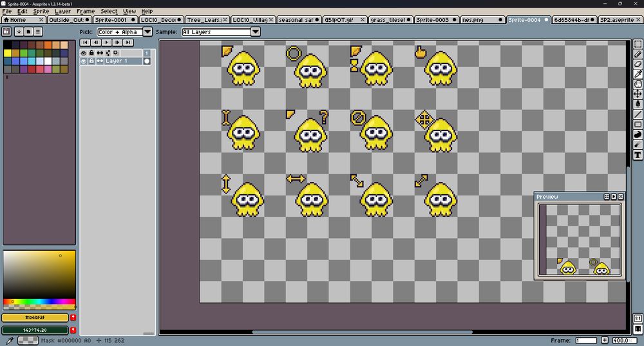644x346 pixels.
Task: Open the palette presets button
Action: pos(28,32)
